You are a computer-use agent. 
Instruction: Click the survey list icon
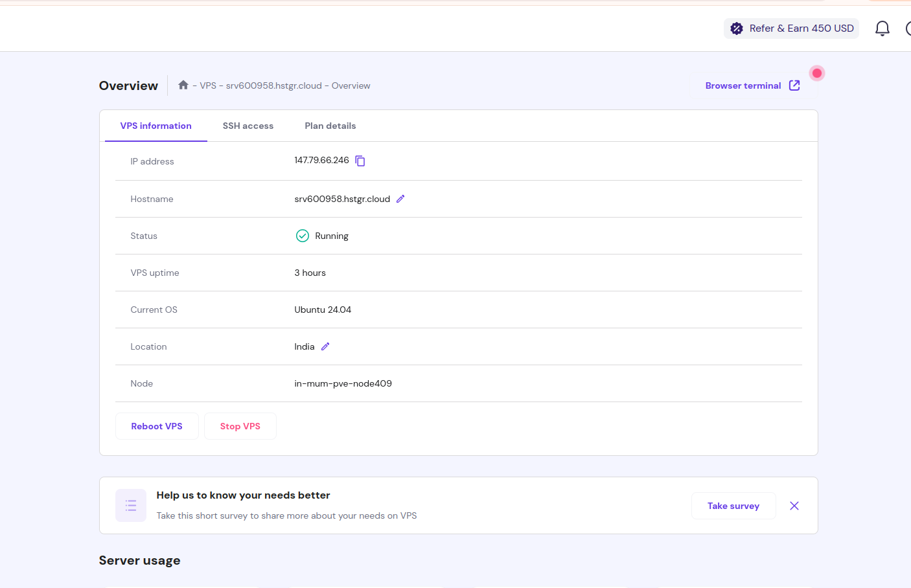(131, 506)
